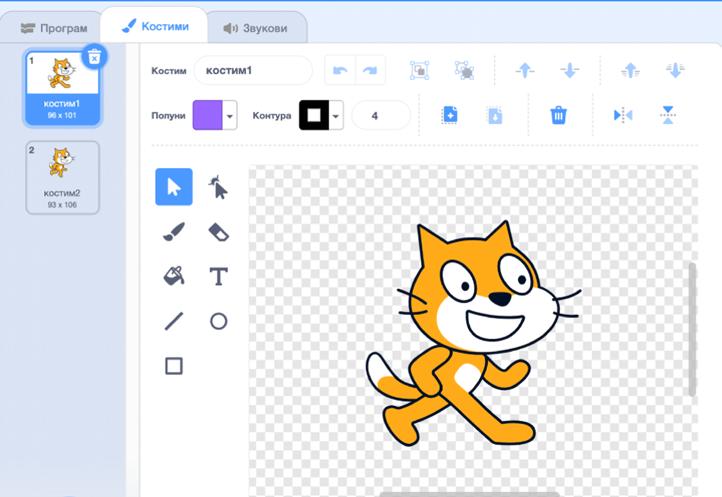
Task: Click the Redo arrow button
Action: (x=370, y=70)
